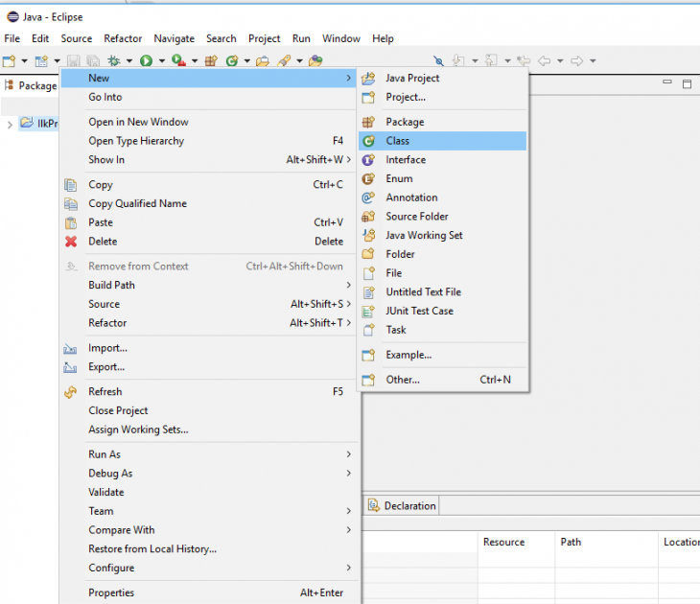Choose Enum in the New submenu
This screenshot has height=604, width=700.
tap(442, 178)
